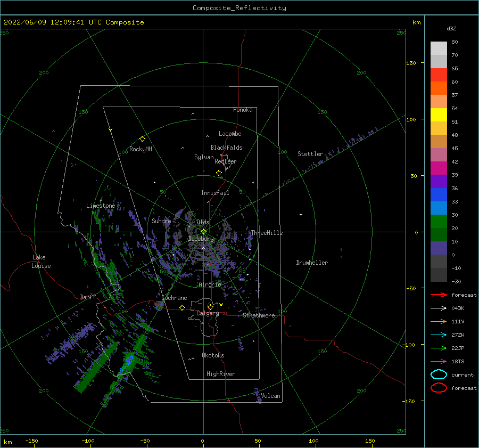
Task: Select the bright green 20-30 dBZ swatch
Action: click(x=439, y=222)
